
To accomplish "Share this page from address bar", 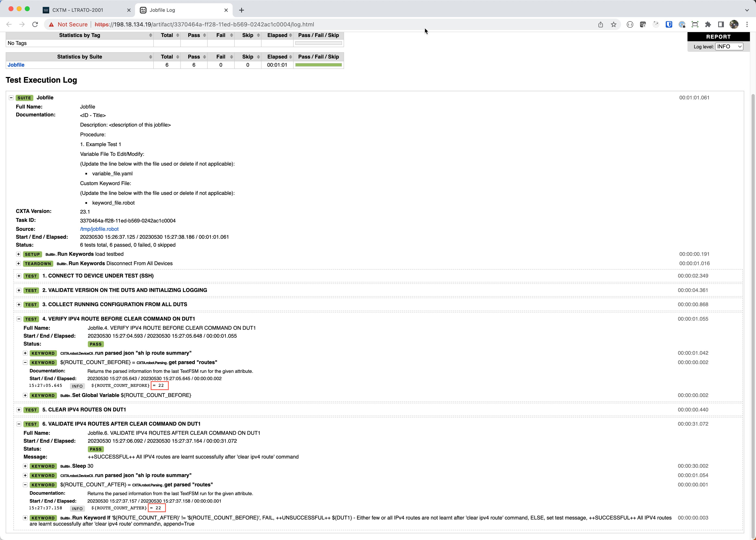I will click(x=600, y=24).
